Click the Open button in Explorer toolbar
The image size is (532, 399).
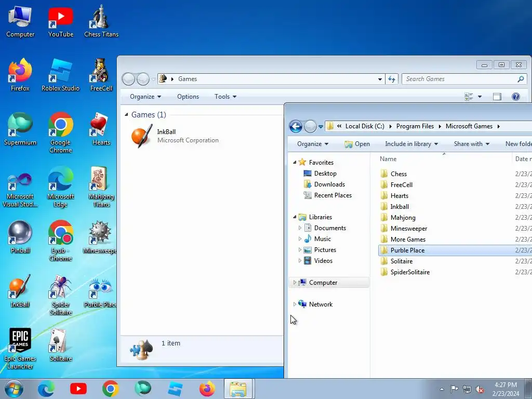[x=357, y=144]
